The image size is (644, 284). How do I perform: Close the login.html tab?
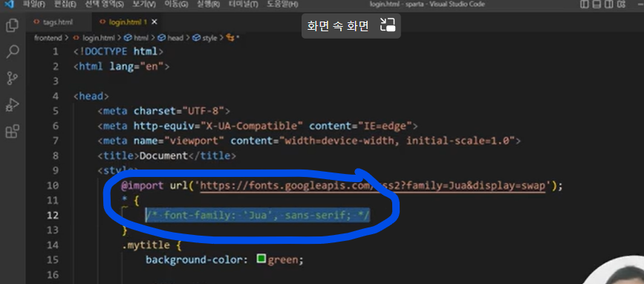(x=155, y=22)
